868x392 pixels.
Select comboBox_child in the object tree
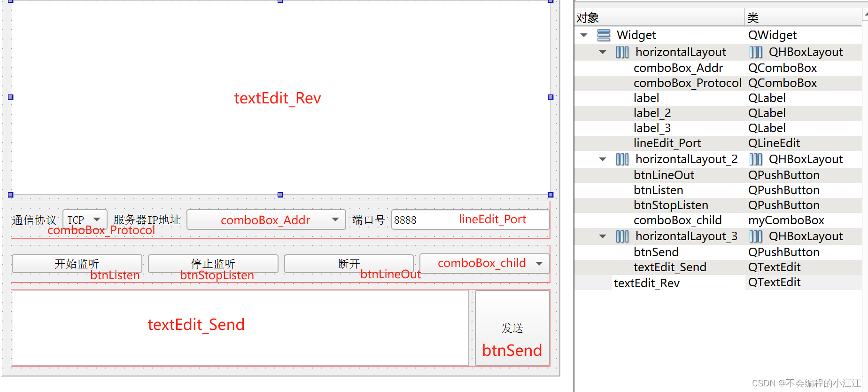click(677, 220)
